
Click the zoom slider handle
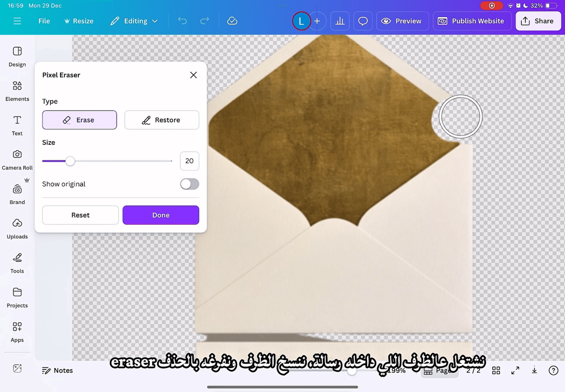tap(352, 371)
